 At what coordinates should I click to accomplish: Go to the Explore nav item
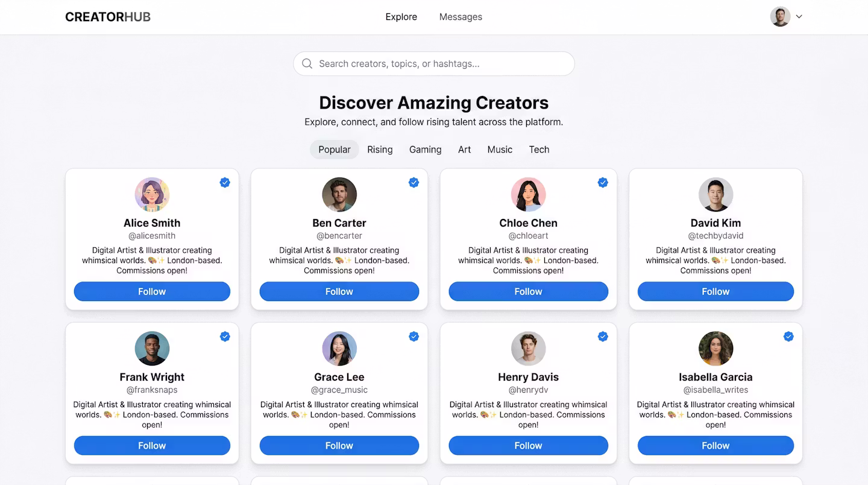click(401, 17)
